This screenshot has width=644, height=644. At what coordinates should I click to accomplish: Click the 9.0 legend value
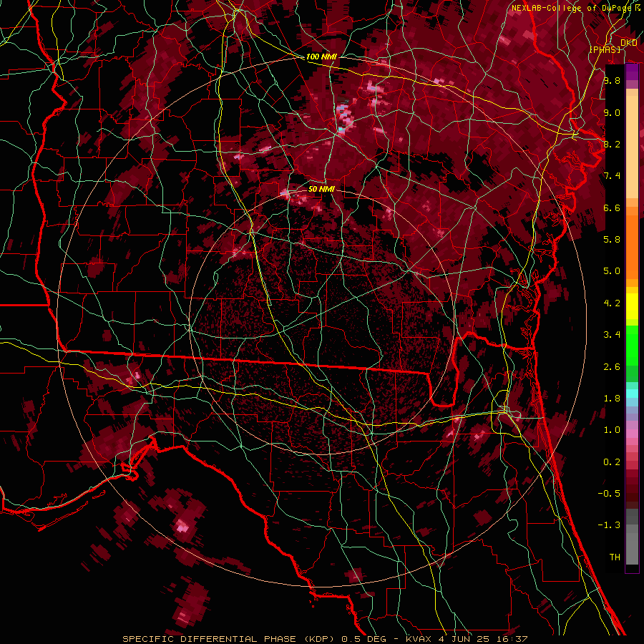(612, 112)
